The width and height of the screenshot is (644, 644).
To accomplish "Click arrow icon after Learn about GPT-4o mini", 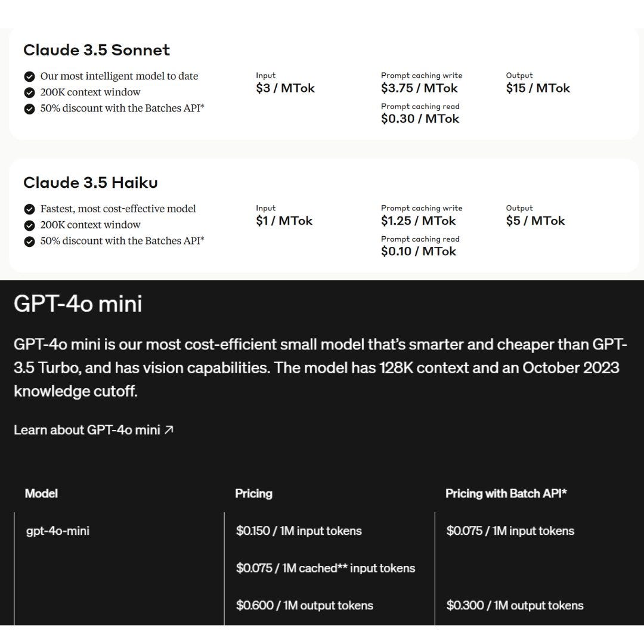I will point(169,429).
